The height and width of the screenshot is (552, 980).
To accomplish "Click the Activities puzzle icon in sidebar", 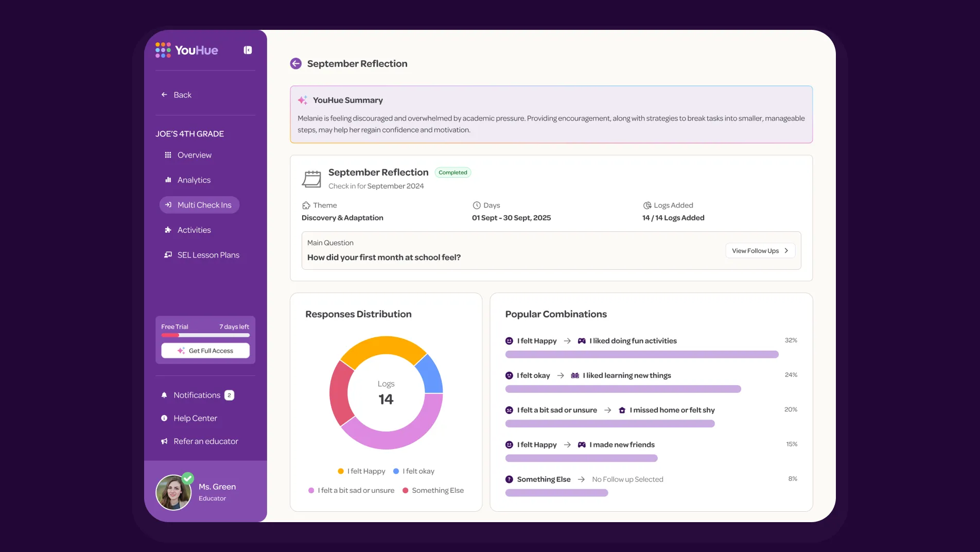I will coord(168,230).
